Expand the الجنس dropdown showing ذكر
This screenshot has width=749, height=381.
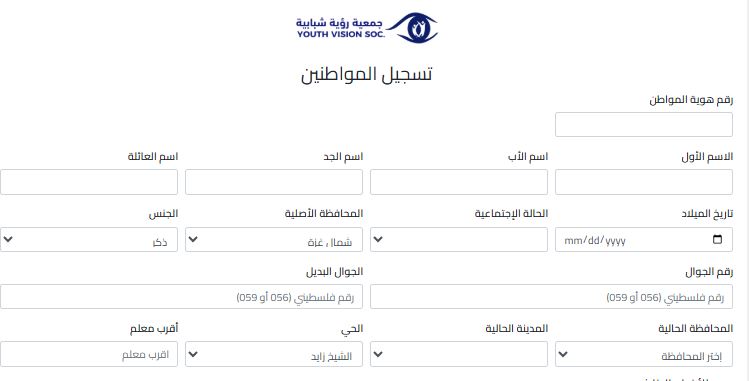89,239
